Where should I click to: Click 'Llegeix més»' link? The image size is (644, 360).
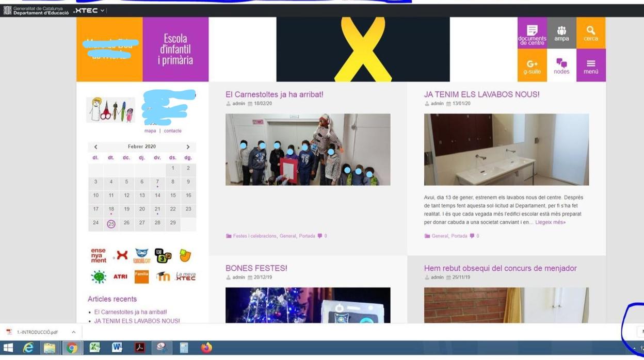550,222
